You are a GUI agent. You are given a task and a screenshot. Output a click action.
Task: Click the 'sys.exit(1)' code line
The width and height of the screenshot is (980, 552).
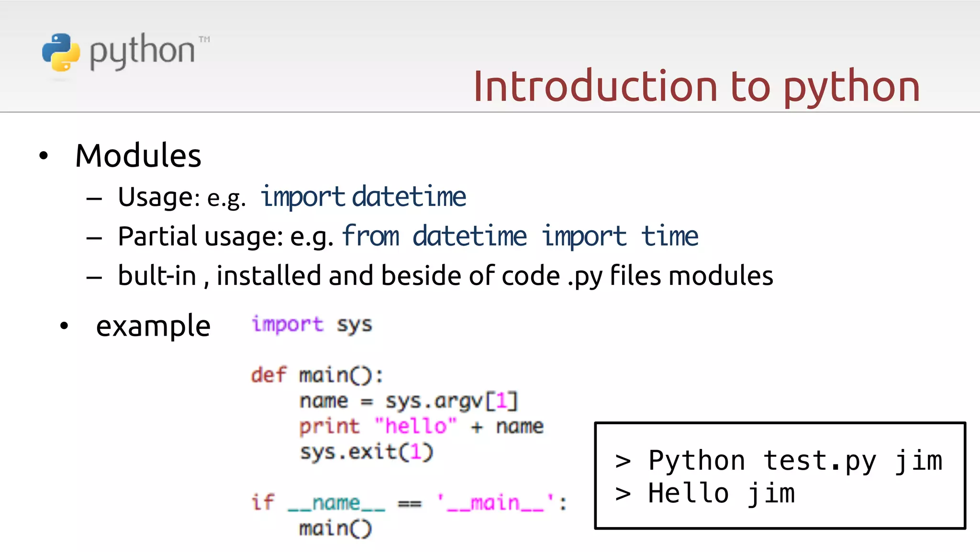pyautogui.click(x=366, y=452)
